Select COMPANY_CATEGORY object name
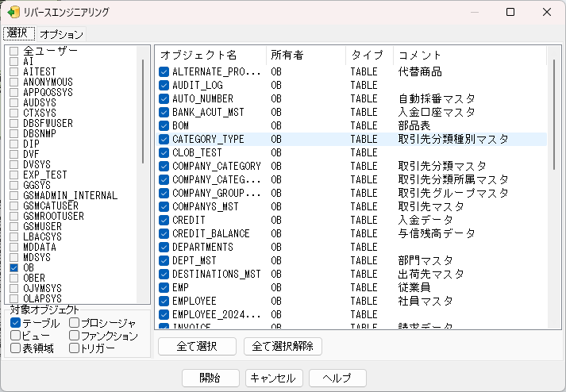Viewport: 566px width, 392px height. point(217,166)
